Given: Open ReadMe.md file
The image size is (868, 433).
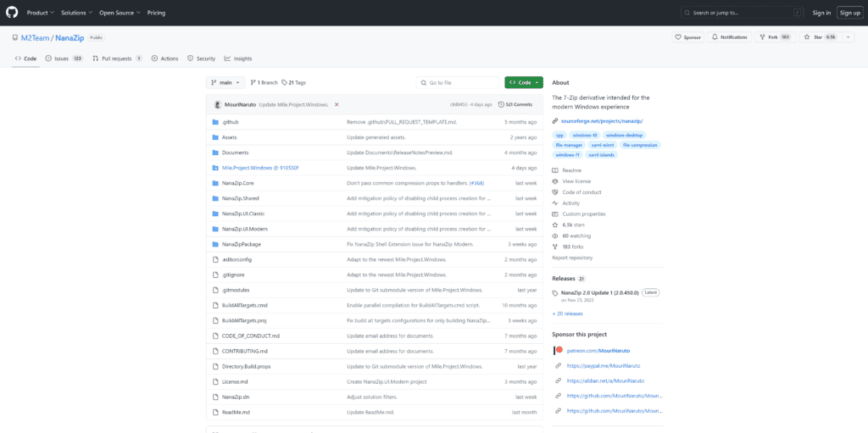Looking at the screenshot, I should point(236,412).
